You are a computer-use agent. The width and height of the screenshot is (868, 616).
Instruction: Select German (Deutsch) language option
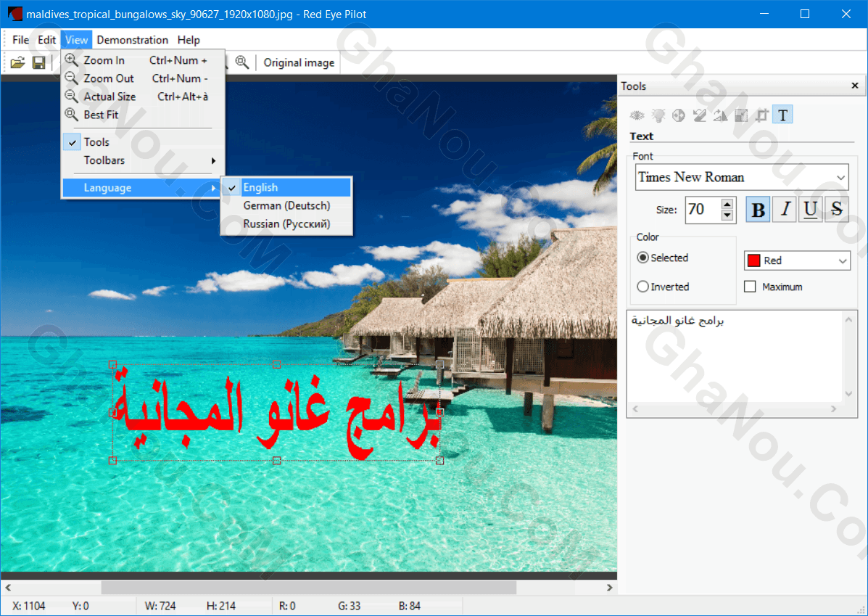286,206
